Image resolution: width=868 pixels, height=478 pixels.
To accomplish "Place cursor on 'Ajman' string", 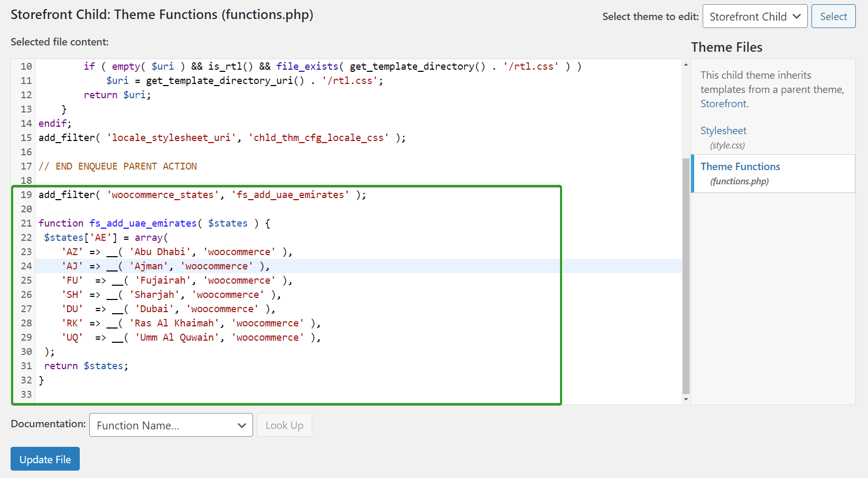I will [149, 266].
